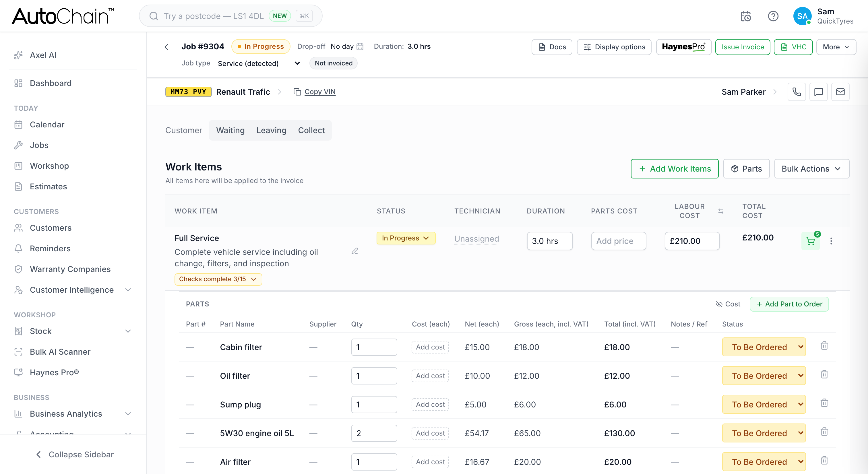Change Cabin filter To Be Ordered status
Screen dimensions: 868x474
pyautogui.click(x=764, y=347)
